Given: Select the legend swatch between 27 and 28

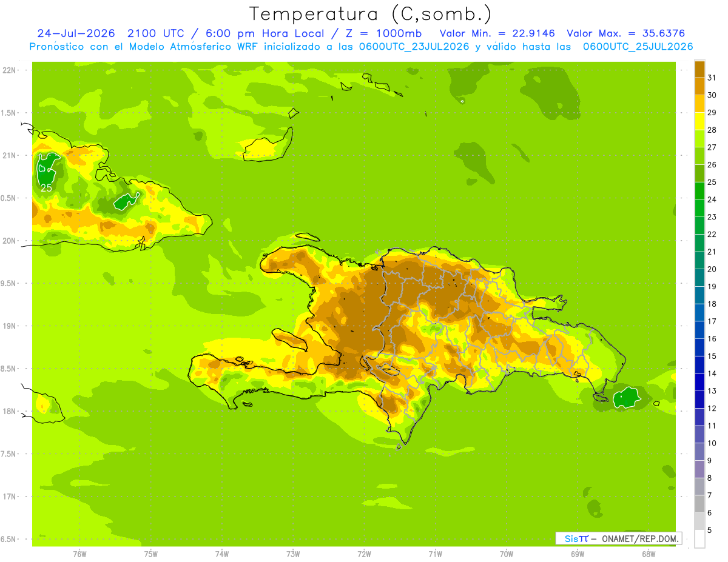Looking at the screenshot, I should click(x=699, y=138).
